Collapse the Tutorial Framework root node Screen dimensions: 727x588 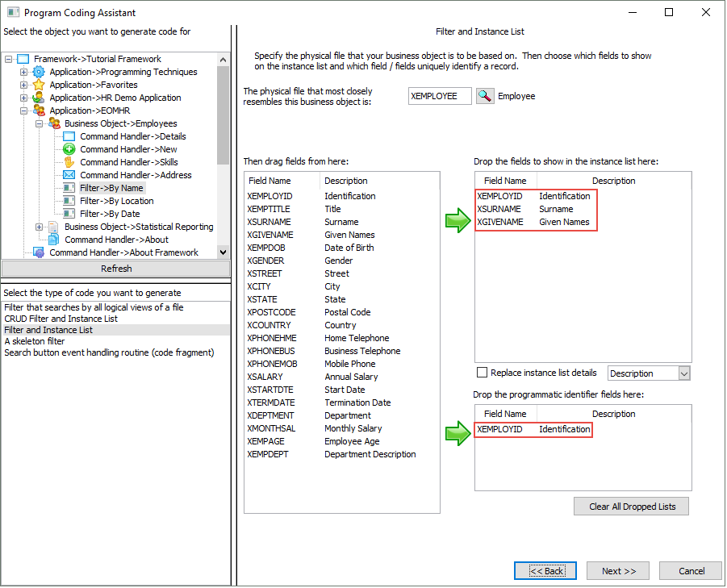click(8, 59)
